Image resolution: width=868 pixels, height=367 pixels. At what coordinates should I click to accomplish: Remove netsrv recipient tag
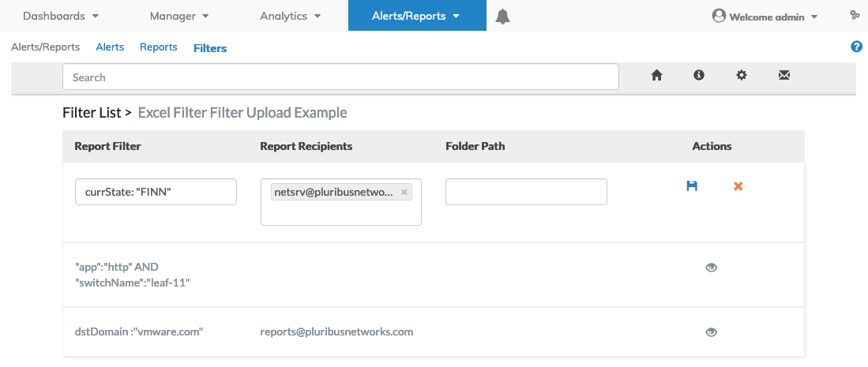click(404, 192)
